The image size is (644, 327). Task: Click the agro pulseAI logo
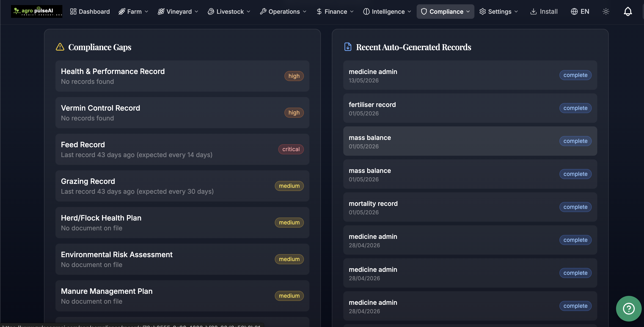point(36,11)
